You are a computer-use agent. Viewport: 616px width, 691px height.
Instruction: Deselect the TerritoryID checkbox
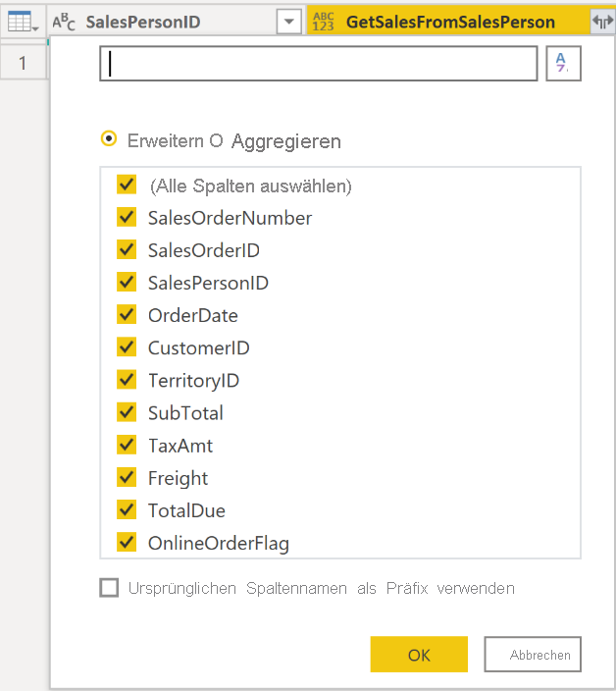coord(127,380)
